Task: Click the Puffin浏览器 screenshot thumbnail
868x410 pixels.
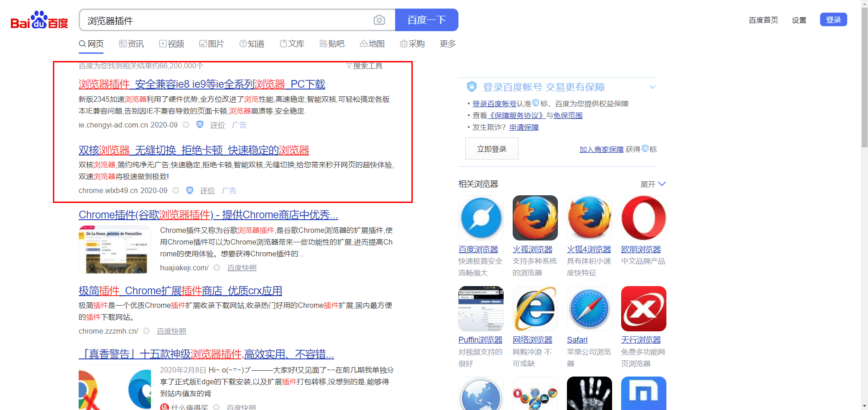Action: coord(481,309)
